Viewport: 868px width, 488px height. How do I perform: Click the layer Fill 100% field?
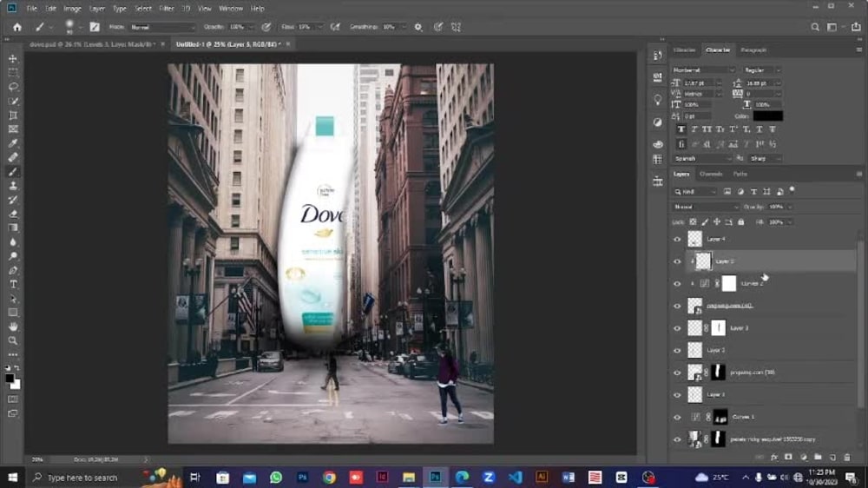(779, 222)
